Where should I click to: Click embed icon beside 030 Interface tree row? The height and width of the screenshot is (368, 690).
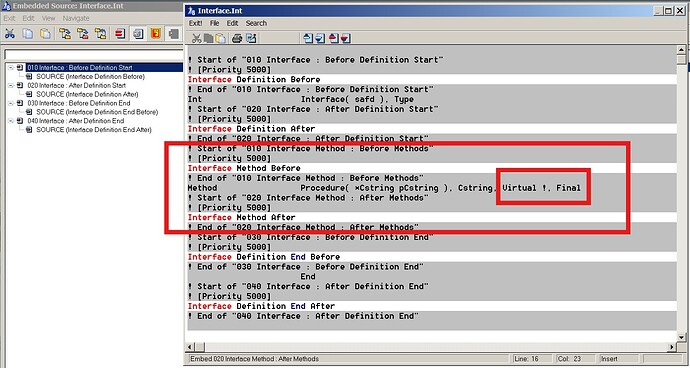(20, 103)
